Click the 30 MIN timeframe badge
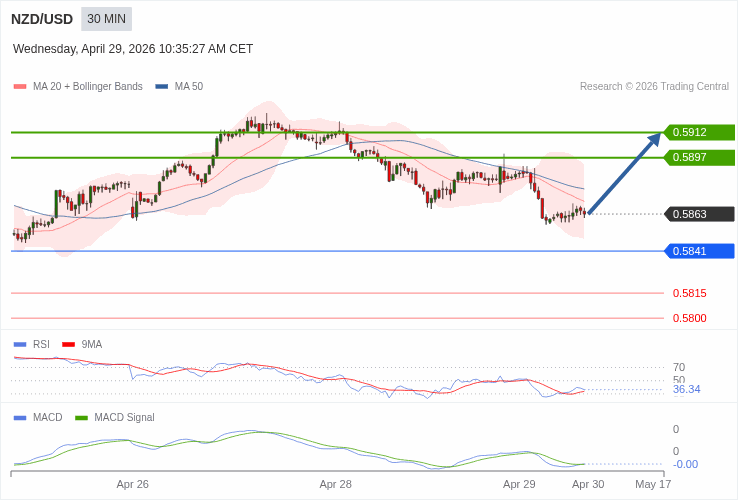Screen dimensions: 738x500 (x=106, y=19)
